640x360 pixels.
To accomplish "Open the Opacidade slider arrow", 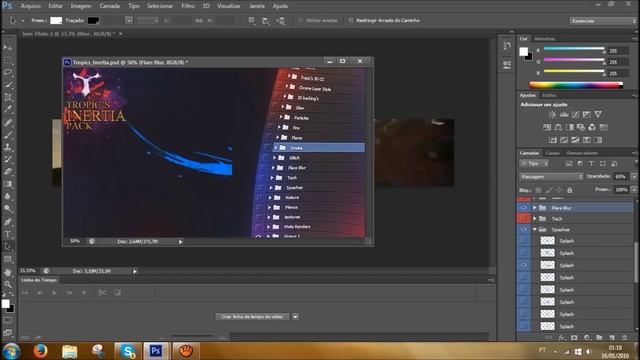I will 634,177.
